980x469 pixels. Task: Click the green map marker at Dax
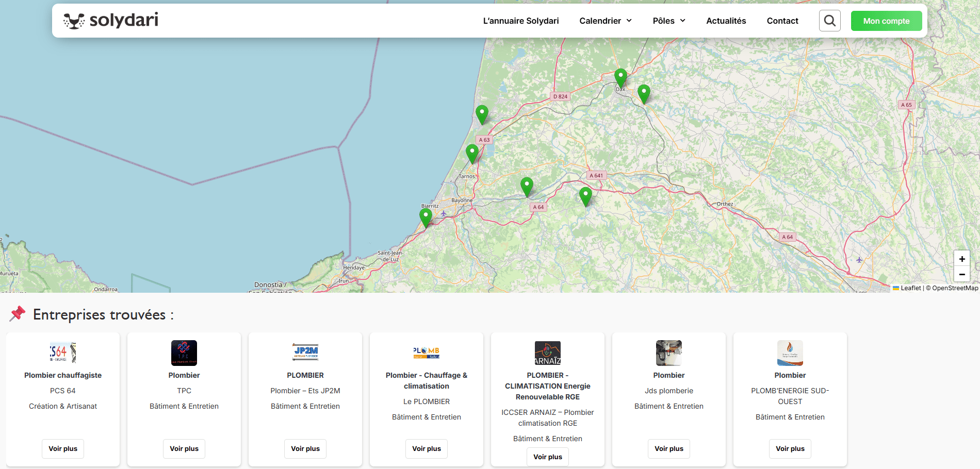(620, 78)
